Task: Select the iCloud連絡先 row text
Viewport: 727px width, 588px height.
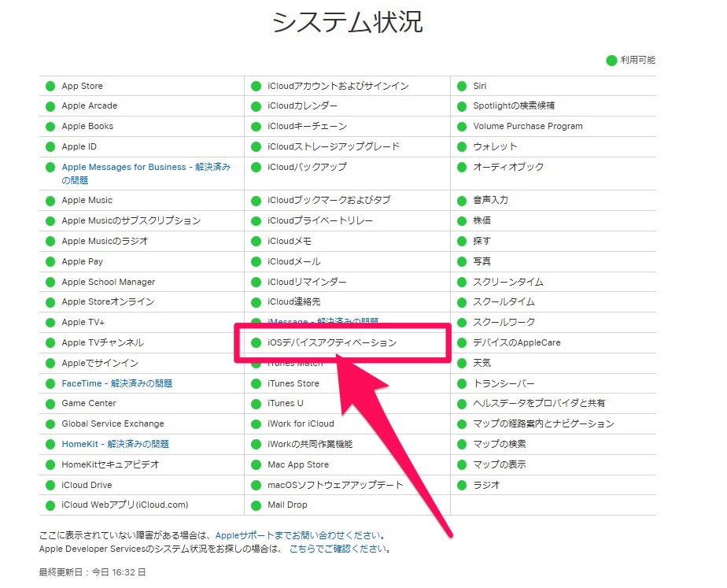Action: click(x=294, y=302)
